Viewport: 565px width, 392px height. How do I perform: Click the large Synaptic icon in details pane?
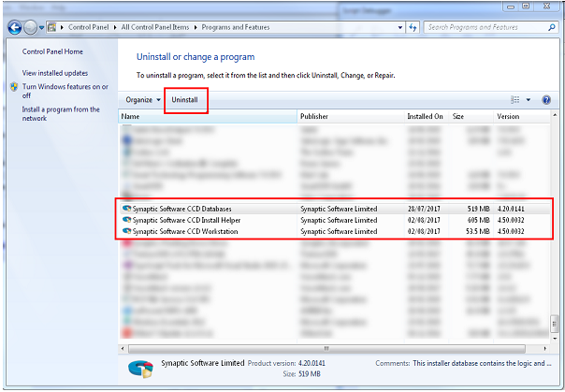tap(141, 369)
